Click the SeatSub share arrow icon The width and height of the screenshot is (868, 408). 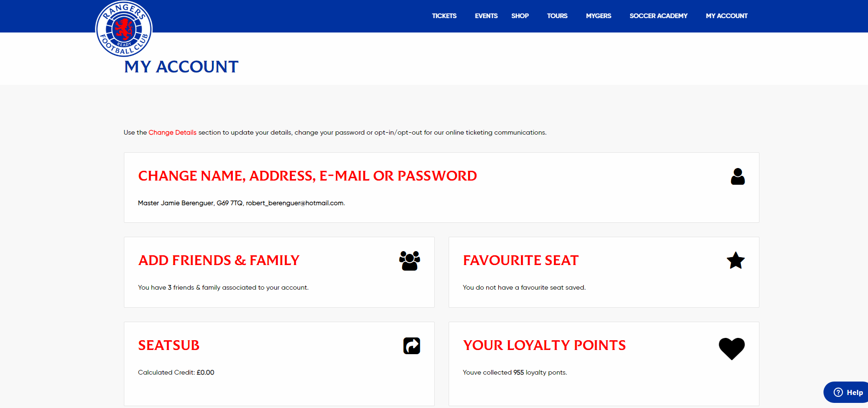(411, 346)
